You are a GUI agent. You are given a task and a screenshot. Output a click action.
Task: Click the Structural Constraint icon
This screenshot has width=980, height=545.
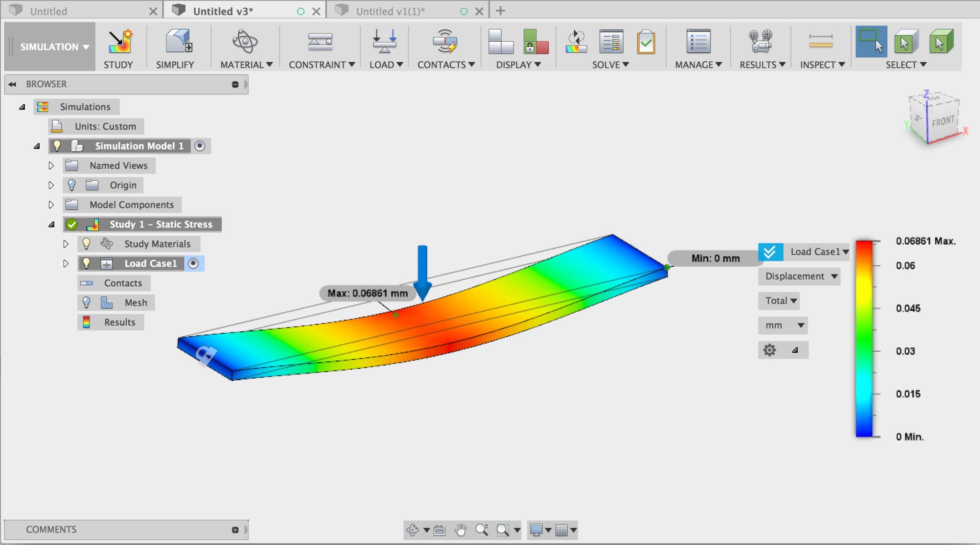pos(320,42)
